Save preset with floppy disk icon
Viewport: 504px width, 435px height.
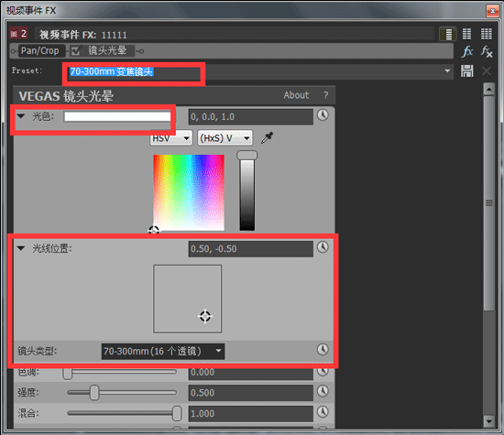coord(466,71)
